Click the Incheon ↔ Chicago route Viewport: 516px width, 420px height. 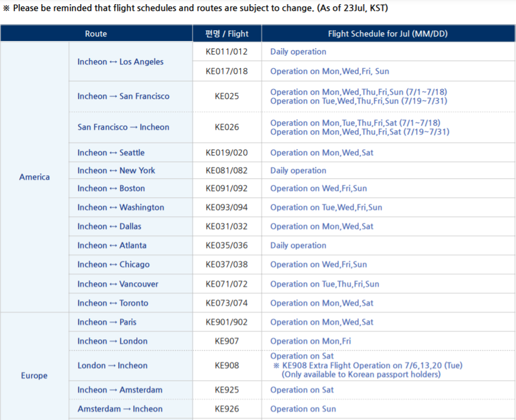tap(114, 264)
